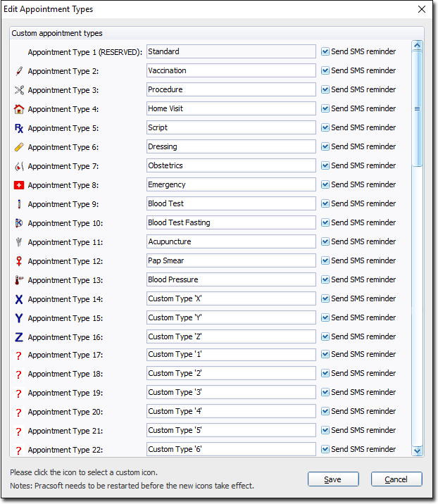Select the house icon for Home Visit
Screen dimensions: 438x504
19,109
